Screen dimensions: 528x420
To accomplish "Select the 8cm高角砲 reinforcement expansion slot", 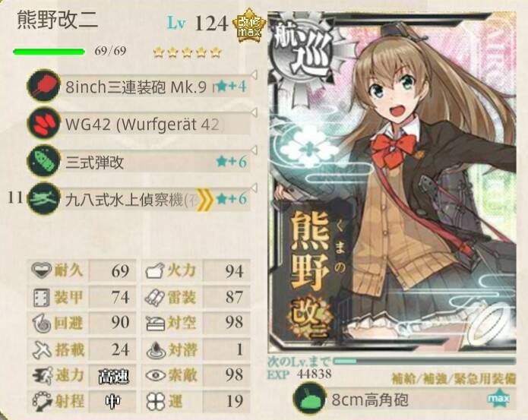I will (404, 399).
